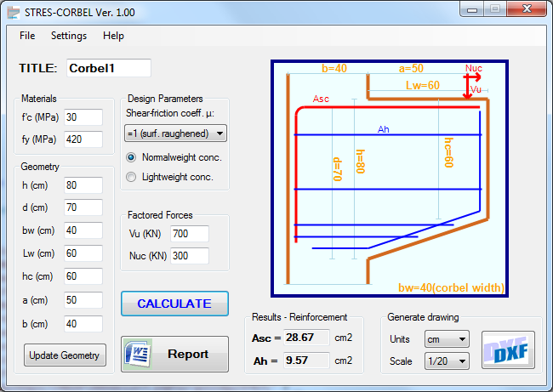Click the h (cm) input field
Viewport: 553px width, 392px height.
[83, 185]
